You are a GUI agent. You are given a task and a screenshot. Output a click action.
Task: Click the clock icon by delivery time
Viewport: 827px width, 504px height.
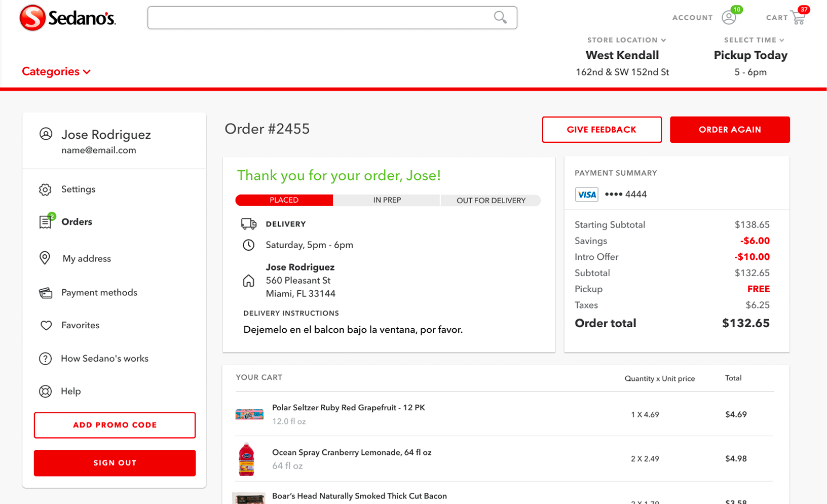pos(248,245)
